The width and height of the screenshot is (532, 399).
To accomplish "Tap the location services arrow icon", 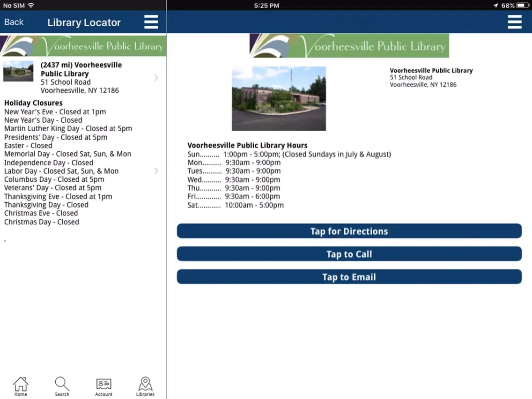I will pyautogui.click(x=495, y=6).
